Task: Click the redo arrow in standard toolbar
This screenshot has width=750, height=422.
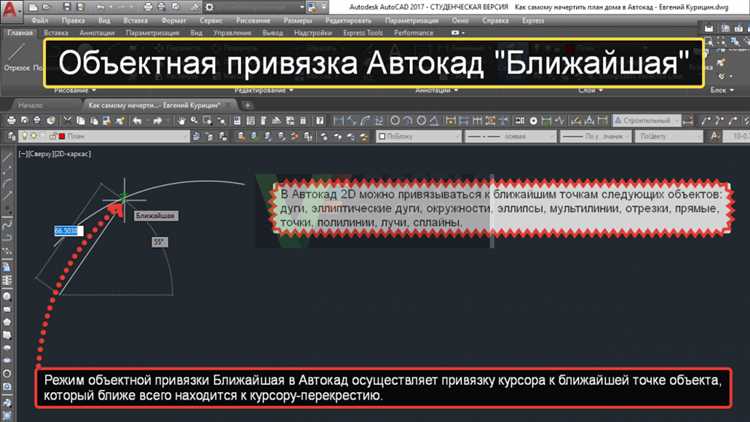Action: click(157, 121)
